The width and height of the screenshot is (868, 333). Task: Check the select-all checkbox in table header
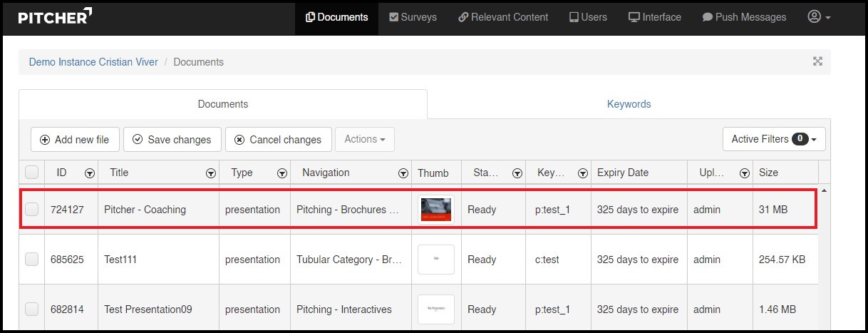(x=32, y=173)
